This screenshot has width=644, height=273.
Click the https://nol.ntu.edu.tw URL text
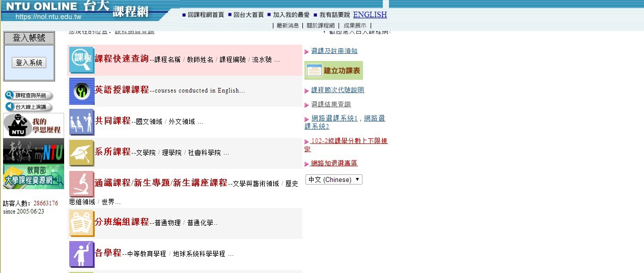(x=48, y=17)
